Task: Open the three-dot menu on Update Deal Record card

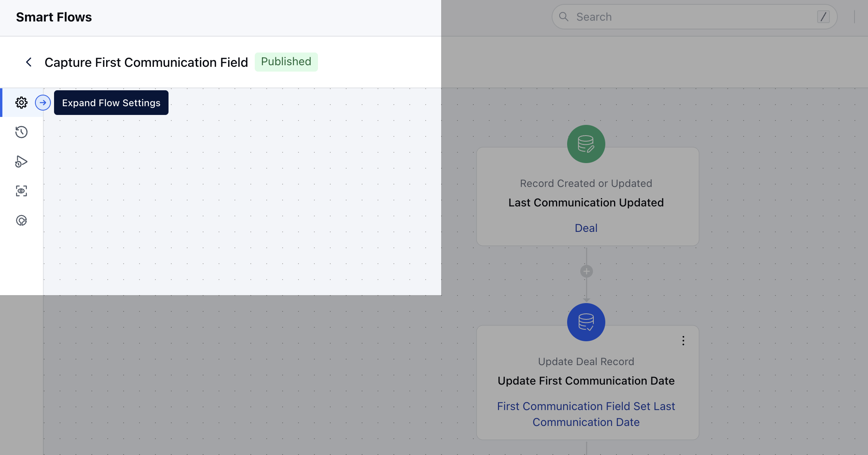Action: 683,340
